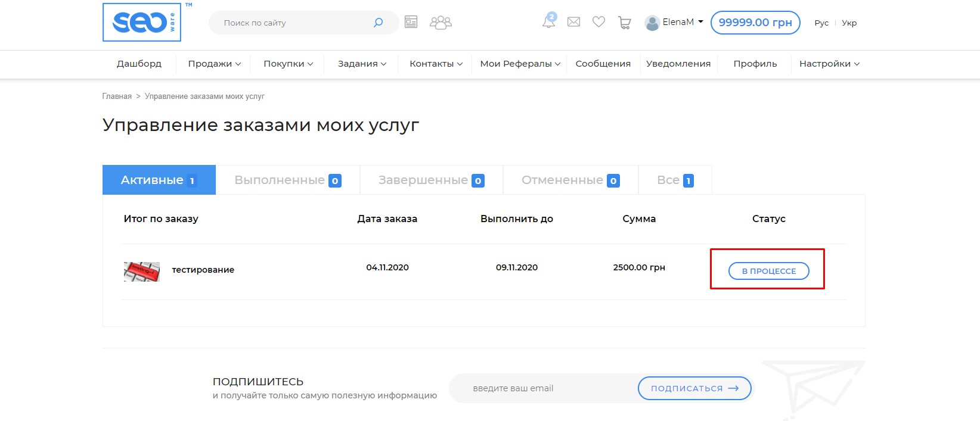This screenshot has height=421, width=980.
Task: Open the Дашборд menu item
Action: coord(139,64)
